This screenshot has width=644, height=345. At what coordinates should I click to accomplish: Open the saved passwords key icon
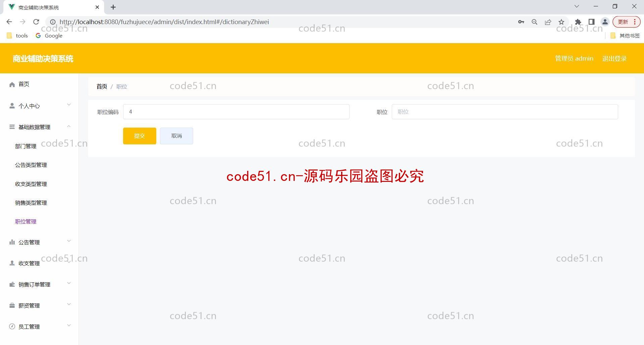click(521, 22)
